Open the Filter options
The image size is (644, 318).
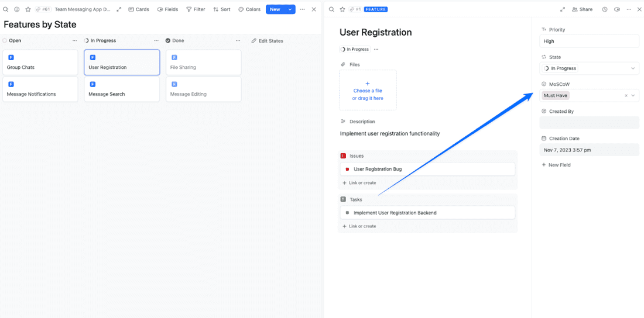click(196, 9)
